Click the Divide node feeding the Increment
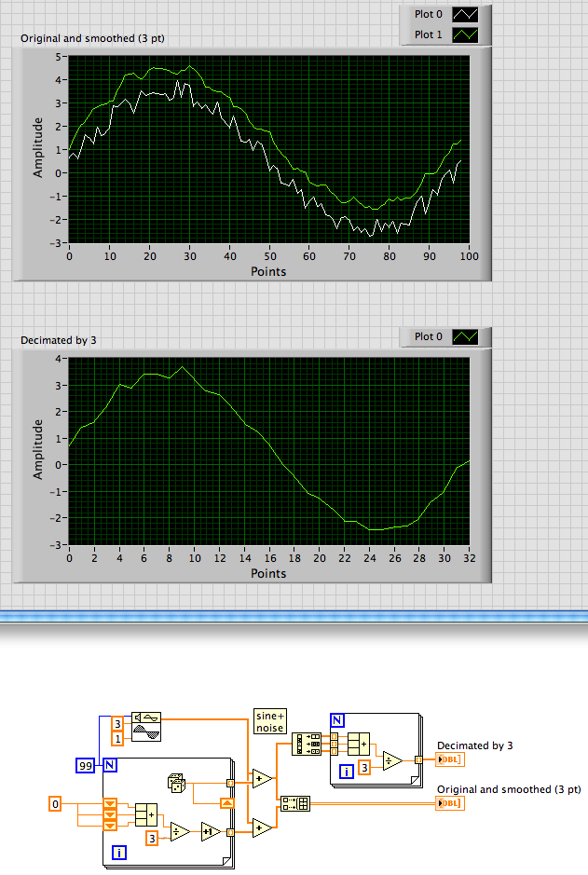Screen dimensions: 588x875 point(180,831)
